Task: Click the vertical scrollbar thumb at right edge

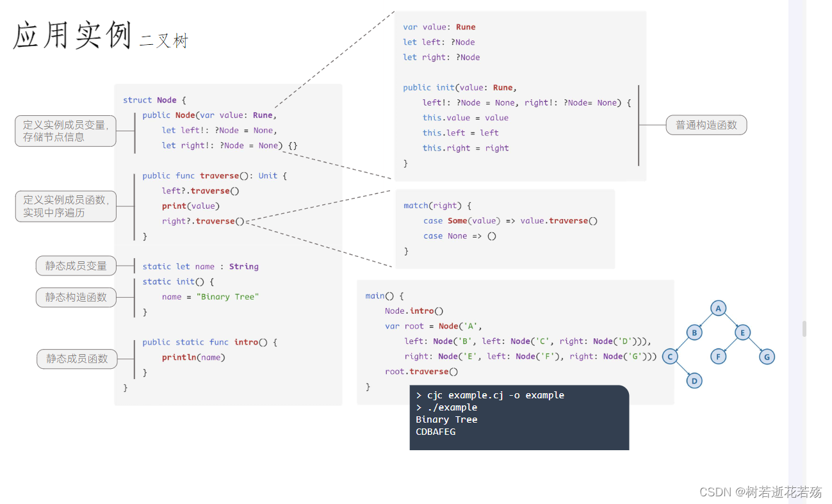Action: pyautogui.click(x=804, y=329)
